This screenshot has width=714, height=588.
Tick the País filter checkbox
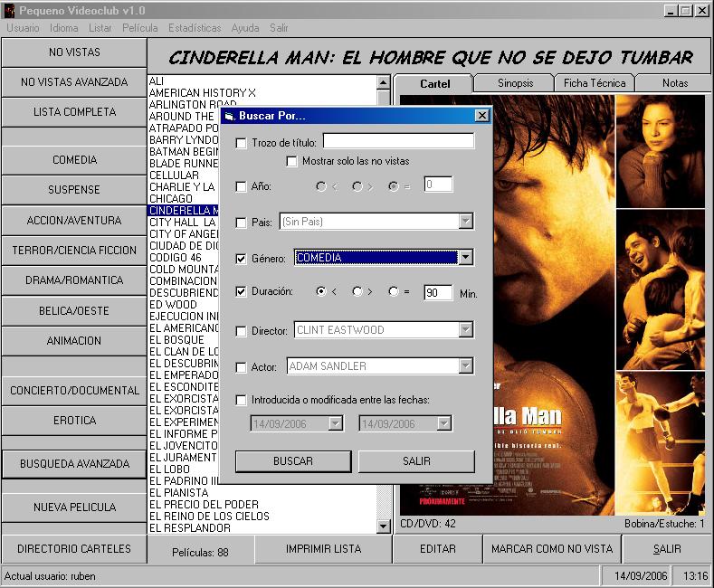tap(241, 223)
